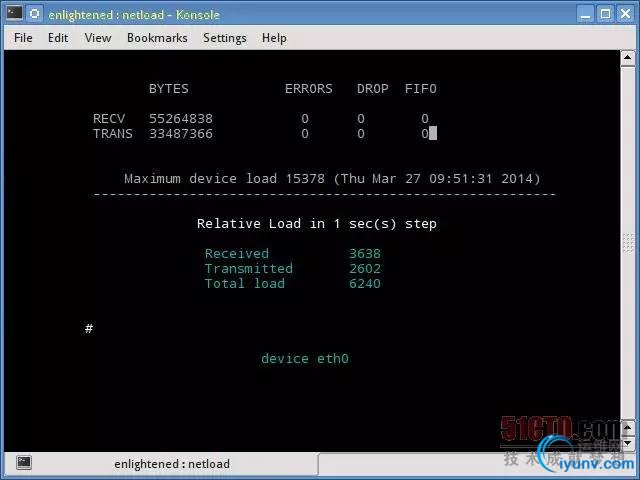Click the scrollbar up arrow at top
Image resolution: width=640 pixels, height=480 pixels.
[627, 58]
